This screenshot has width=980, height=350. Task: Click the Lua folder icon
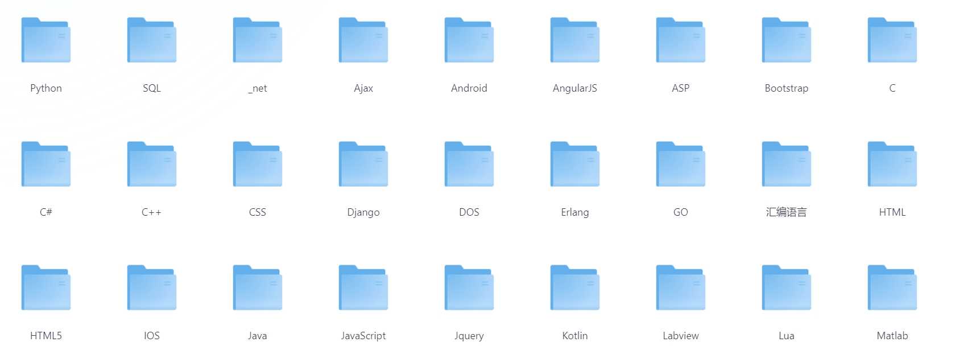[787, 287]
